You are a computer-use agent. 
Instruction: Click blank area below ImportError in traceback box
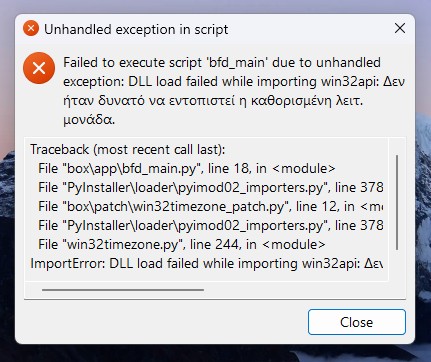(207, 276)
